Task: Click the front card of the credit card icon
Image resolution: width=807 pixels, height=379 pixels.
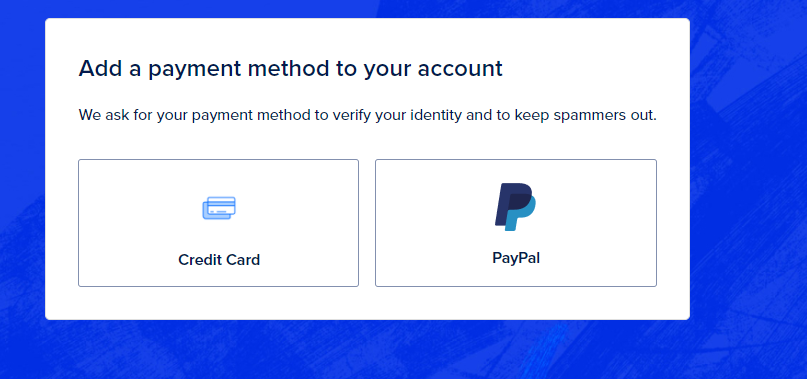Action: click(x=221, y=205)
